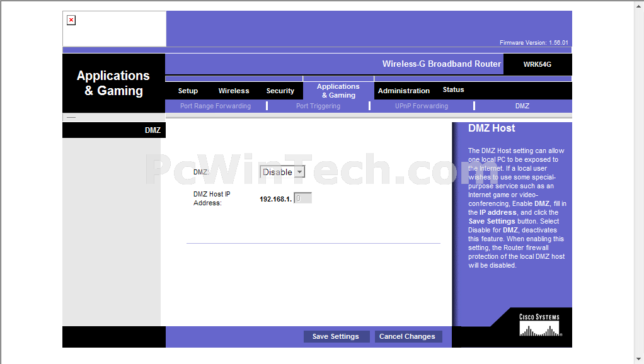Open the Port Triggering subtab

pyautogui.click(x=318, y=106)
